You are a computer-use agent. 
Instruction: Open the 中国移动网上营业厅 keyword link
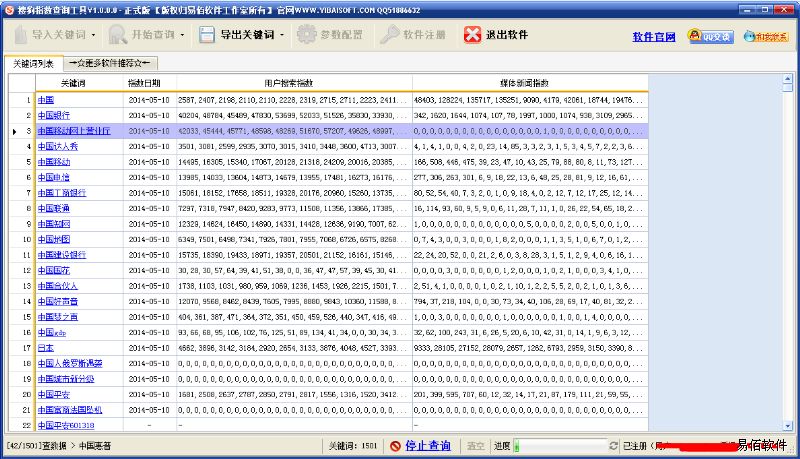click(74, 131)
